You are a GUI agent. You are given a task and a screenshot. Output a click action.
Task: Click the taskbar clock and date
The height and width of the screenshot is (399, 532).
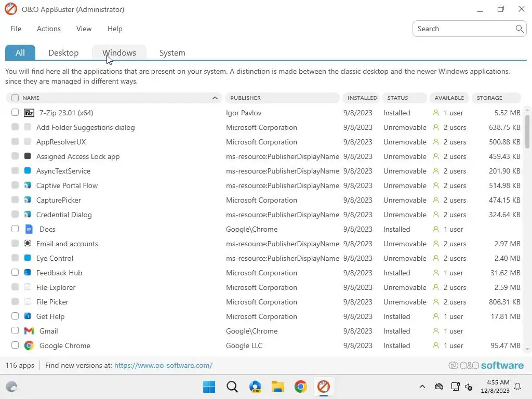click(x=495, y=387)
